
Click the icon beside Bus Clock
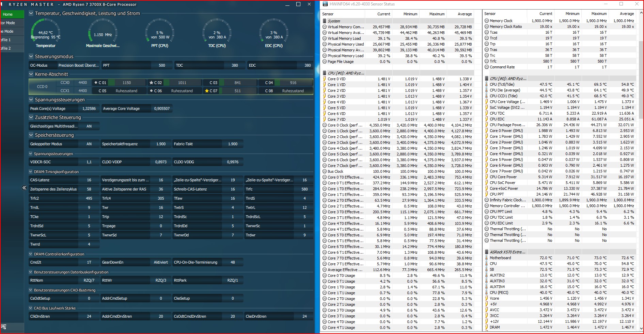click(325, 171)
